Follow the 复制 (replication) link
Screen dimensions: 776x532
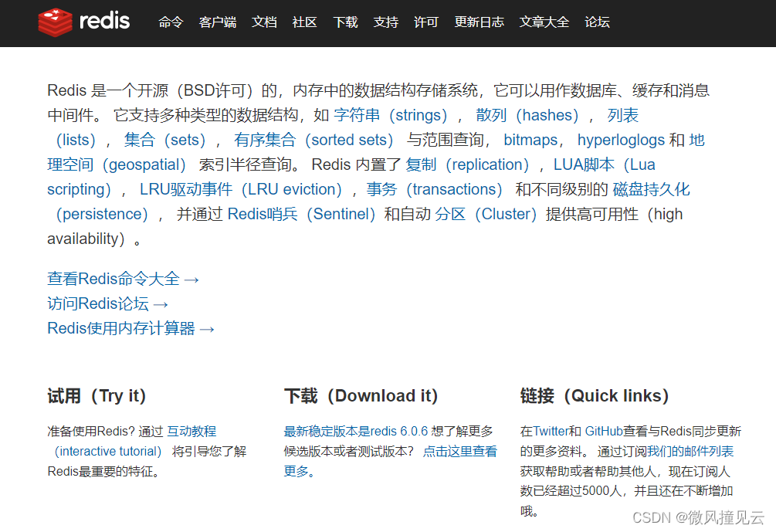point(467,164)
